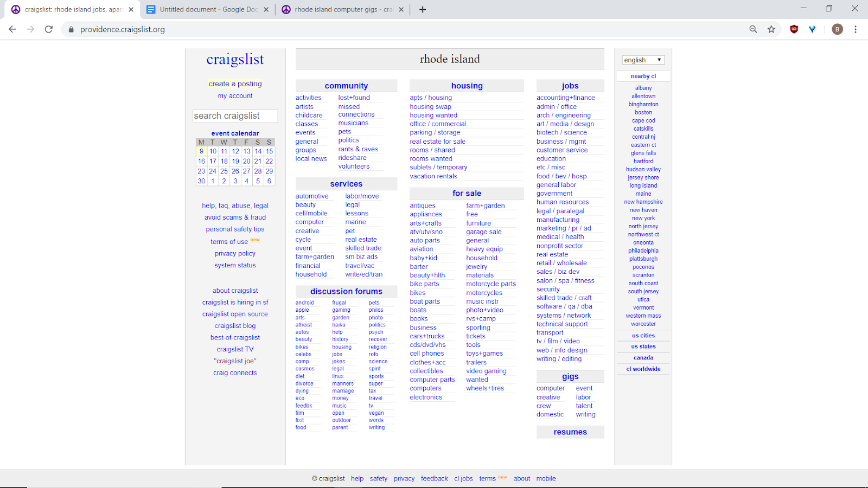Open the web / info design jobs link
The width and height of the screenshot is (868, 488).
click(562, 350)
